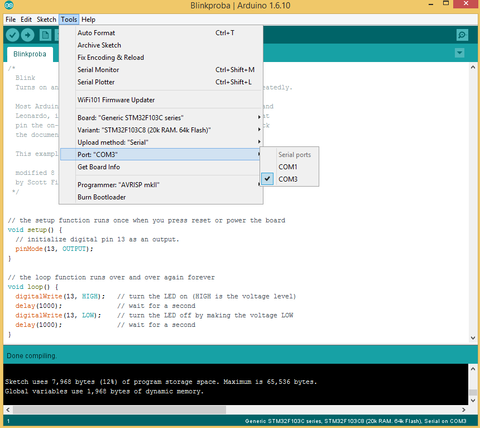The image size is (480, 428).
Task: Click the 'void loop() {' code line
Action: 33,287
